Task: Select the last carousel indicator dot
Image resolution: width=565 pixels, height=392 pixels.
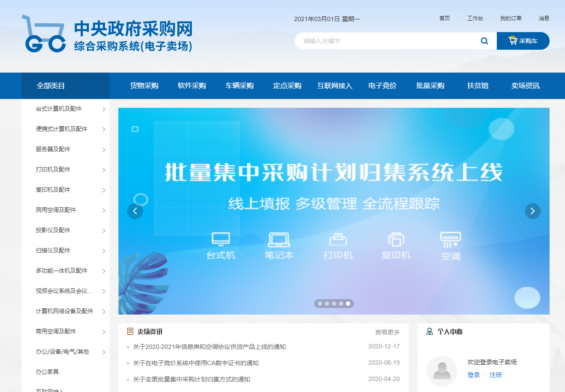Action: 348,304
